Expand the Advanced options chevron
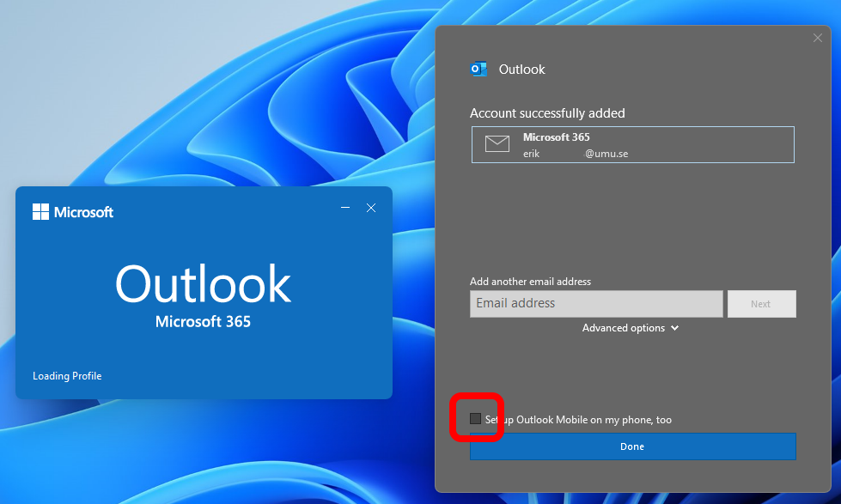The width and height of the screenshot is (841, 504). coord(674,328)
